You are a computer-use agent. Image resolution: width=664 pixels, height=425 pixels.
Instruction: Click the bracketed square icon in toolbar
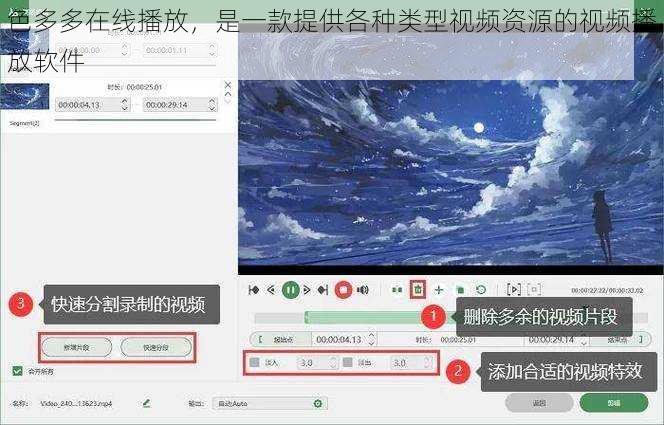pos(534,290)
